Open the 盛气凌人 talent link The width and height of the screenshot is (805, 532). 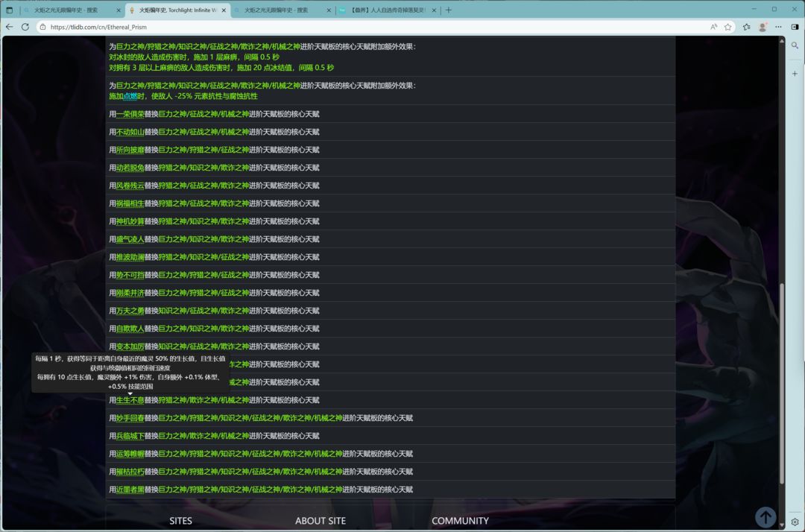(130, 239)
